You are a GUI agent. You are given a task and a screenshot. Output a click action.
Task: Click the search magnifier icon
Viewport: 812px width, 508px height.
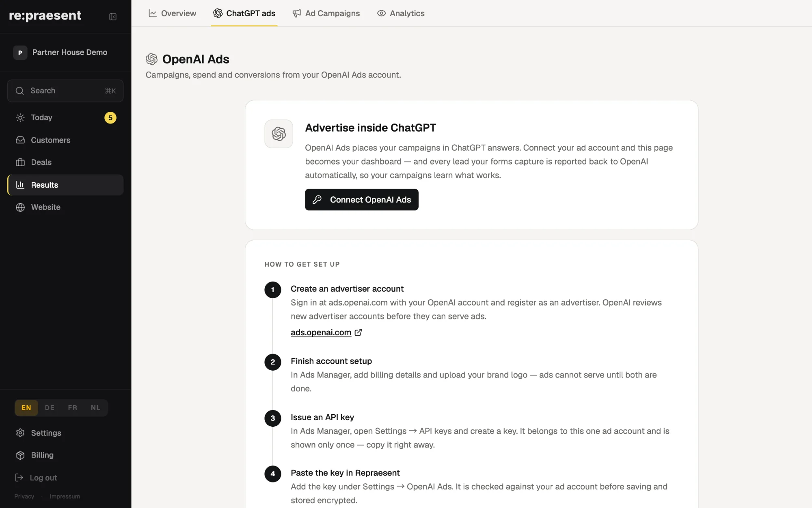point(19,91)
